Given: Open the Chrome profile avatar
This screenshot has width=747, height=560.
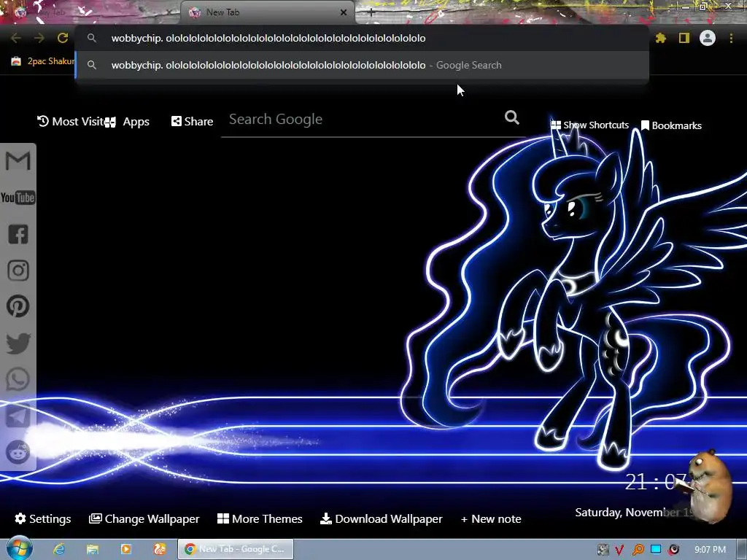Looking at the screenshot, I should tap(708, 38).
